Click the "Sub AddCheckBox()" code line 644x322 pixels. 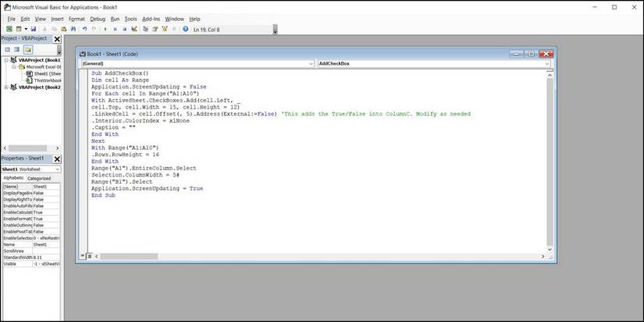pyautogui.click(x=120, y=73)
